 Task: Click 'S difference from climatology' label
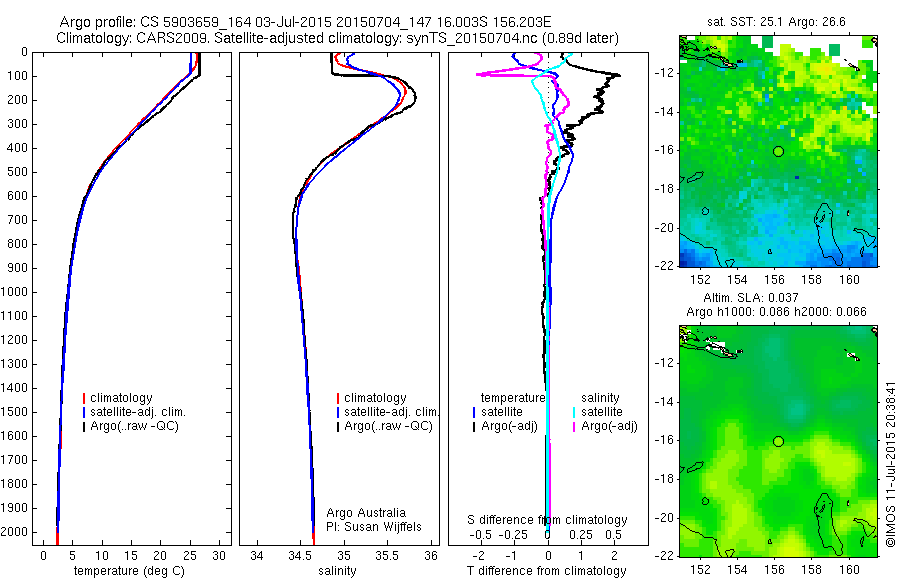point(547,520)
